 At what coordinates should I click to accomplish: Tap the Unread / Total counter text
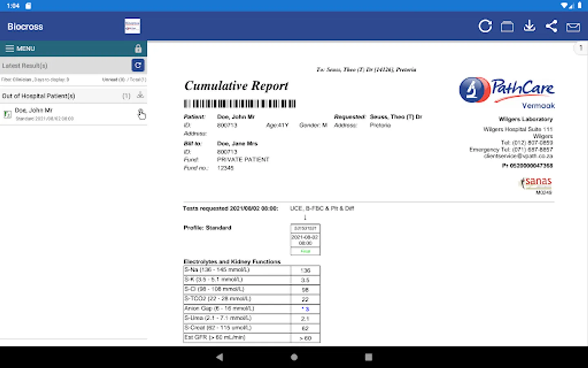(124, 80)
